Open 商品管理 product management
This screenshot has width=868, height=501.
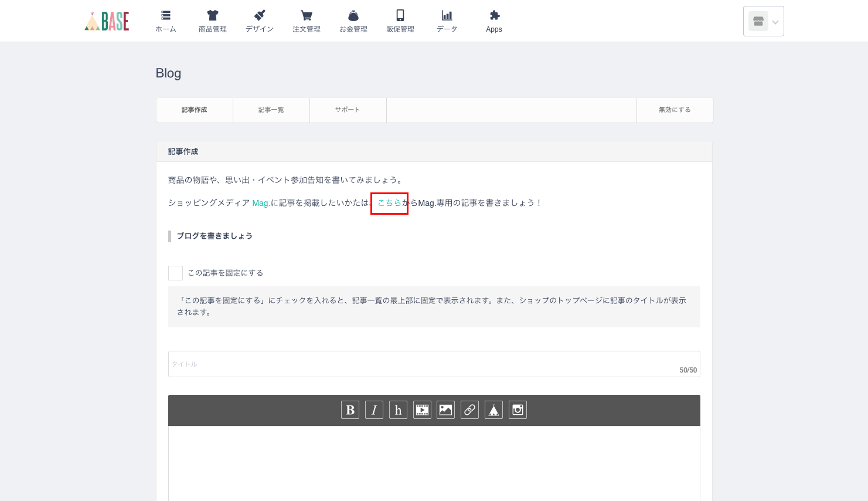click(x=213, y=21)
